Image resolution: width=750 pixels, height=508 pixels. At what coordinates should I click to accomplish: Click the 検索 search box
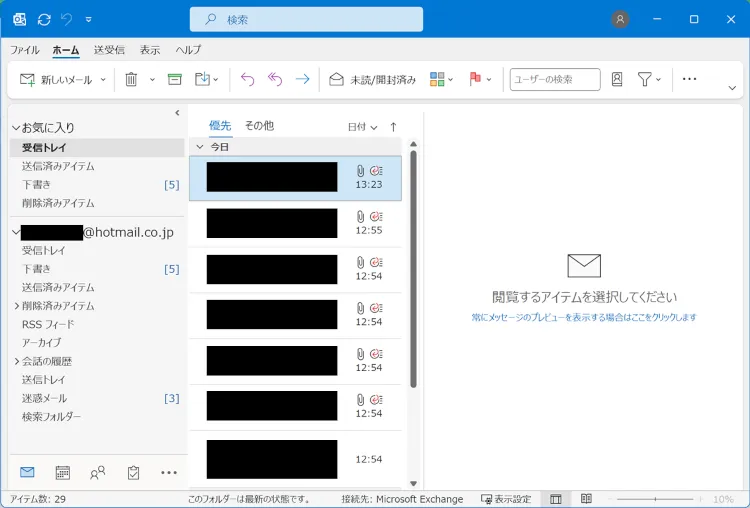point(306,20)
